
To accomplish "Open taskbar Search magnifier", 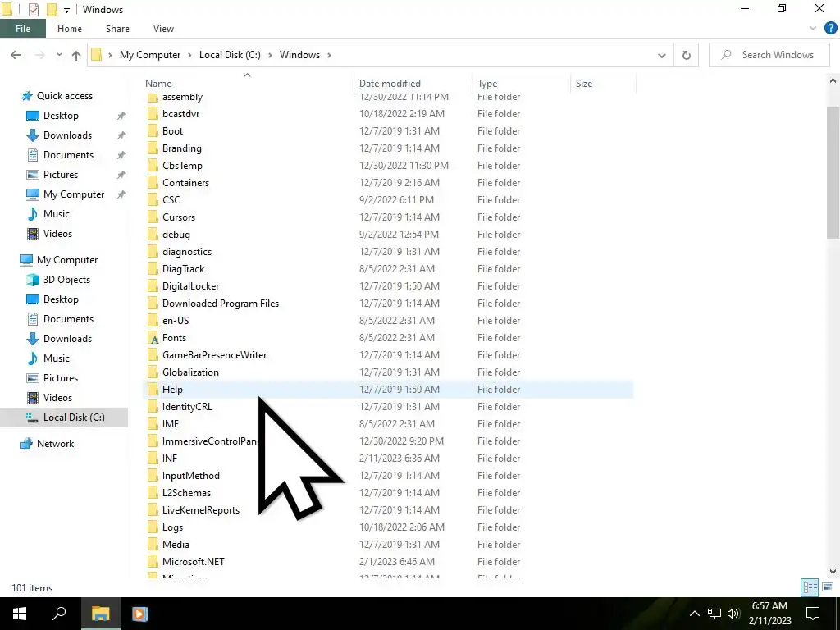I will [59, 614].
